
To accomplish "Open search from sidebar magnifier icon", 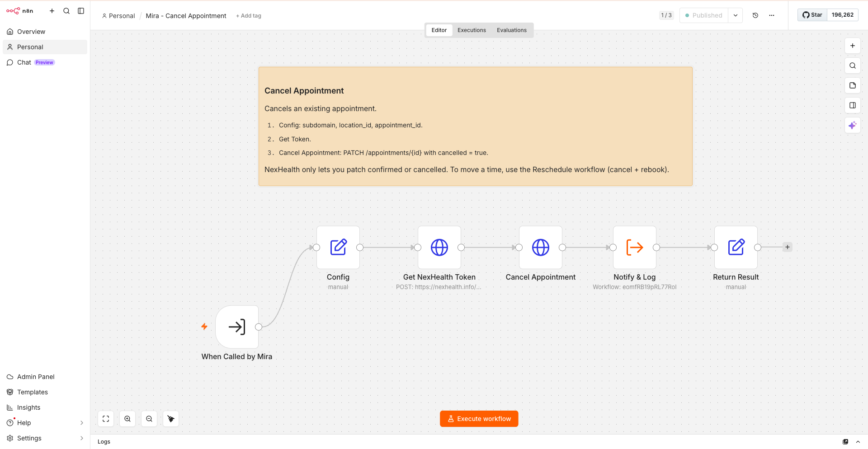I will click(66, 11).
